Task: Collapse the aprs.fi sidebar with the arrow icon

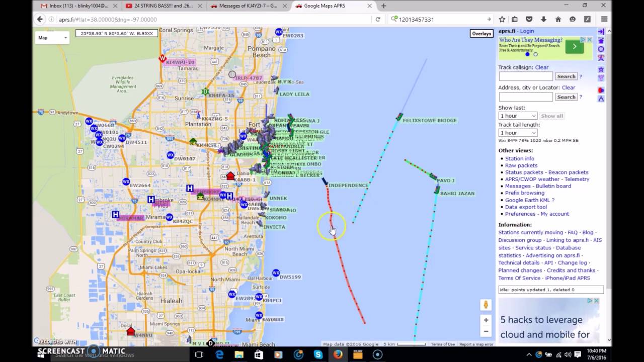Action: (601, 32)
